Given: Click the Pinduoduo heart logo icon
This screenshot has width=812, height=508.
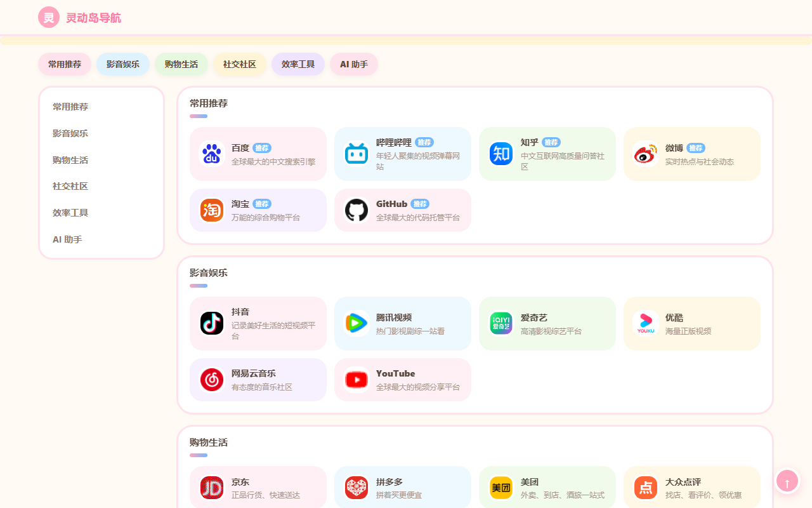Looking at the screenshot, I should point(357,488).
